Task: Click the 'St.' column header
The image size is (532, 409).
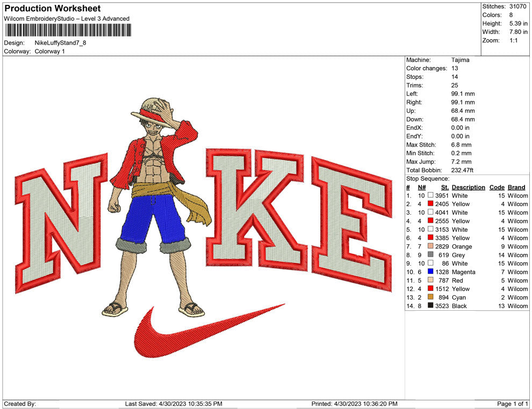Action: tap(445, 187)
